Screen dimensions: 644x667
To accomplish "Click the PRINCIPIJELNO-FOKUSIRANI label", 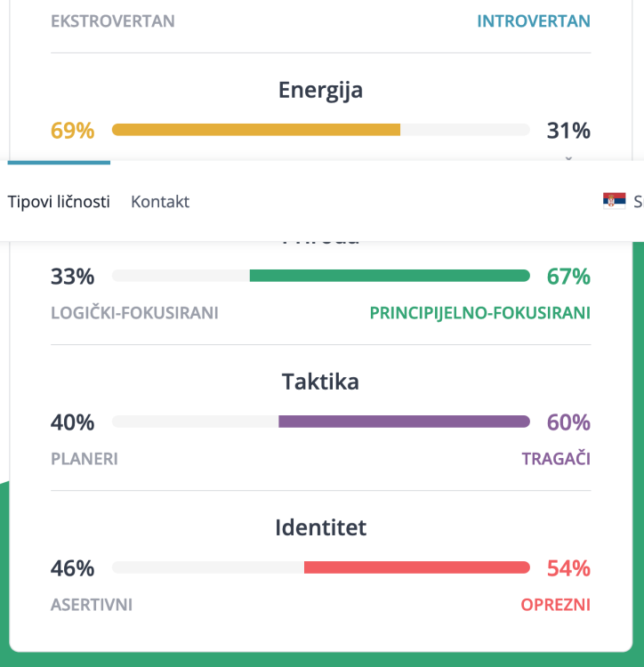I will tap(479, 313).
